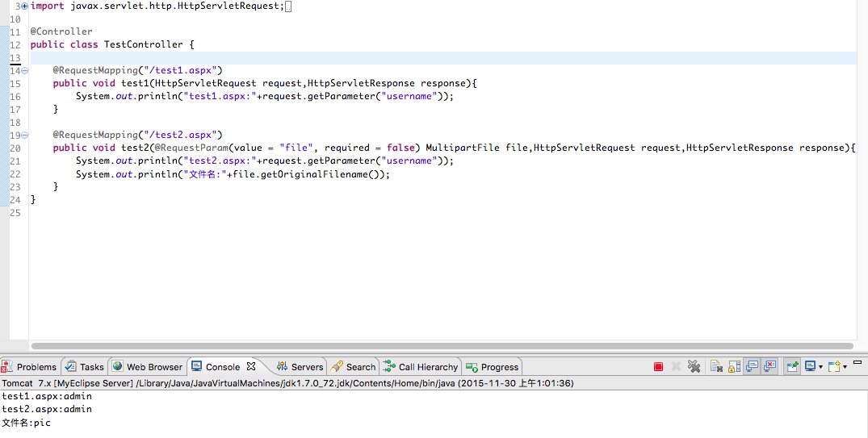Viewport: 868px width, 438px height.
Task: Clear the console output
Action: [716, 367]
